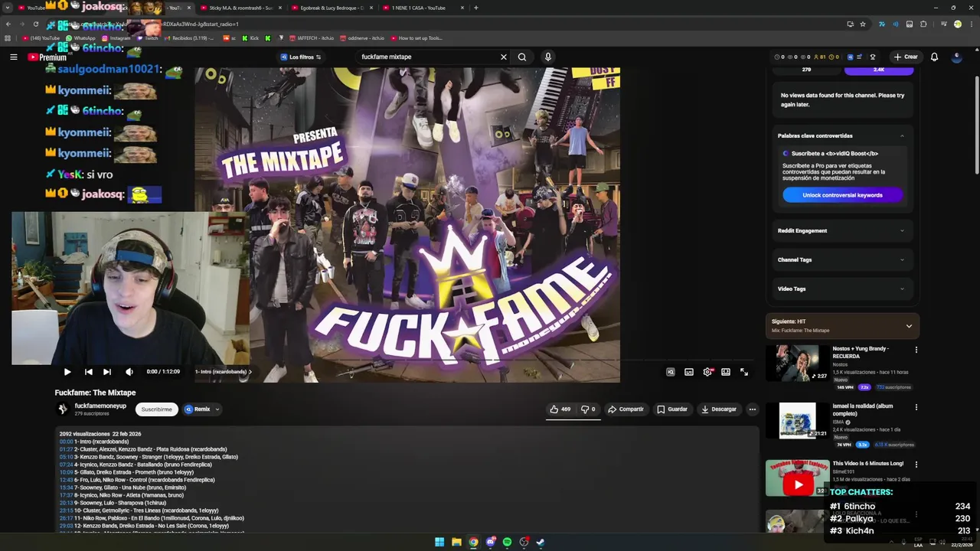Open more actions ellipsis below the video
The image size is (980, 551).
pos(753,409)
